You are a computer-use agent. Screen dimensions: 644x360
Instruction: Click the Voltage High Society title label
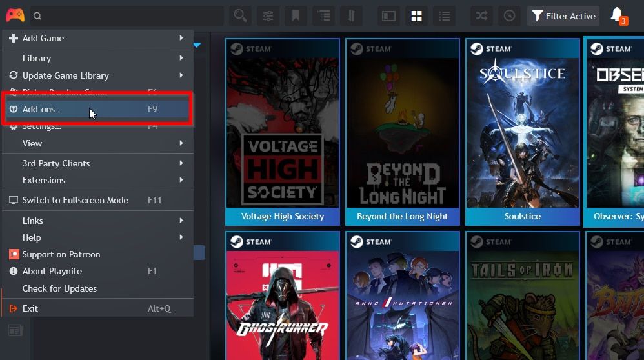pyautogui.click(x=283, y=216)
